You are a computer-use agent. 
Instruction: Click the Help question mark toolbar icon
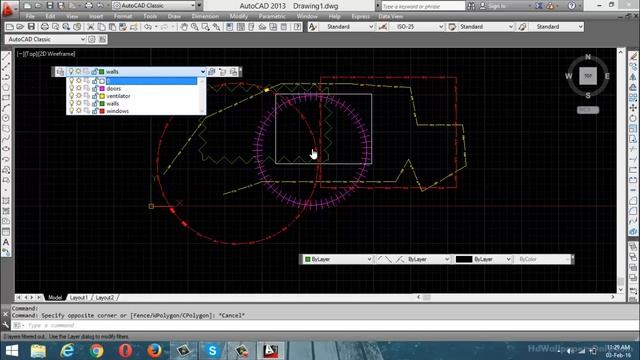click(x=298, y=27)
